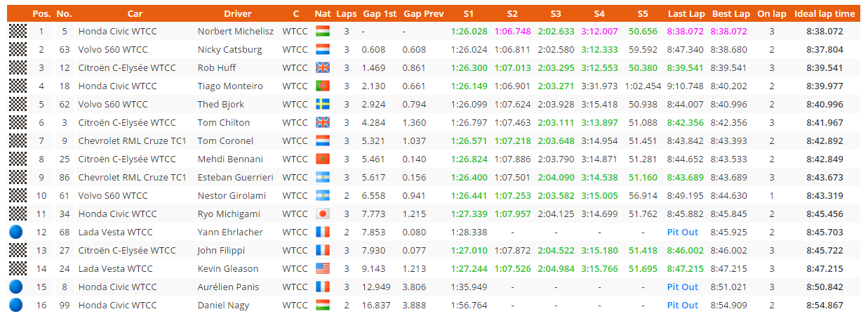This screenshot has width=868, height=321.
Task: Click best lap 8:44.630 for Girolami
Action: tap(730, 196)
